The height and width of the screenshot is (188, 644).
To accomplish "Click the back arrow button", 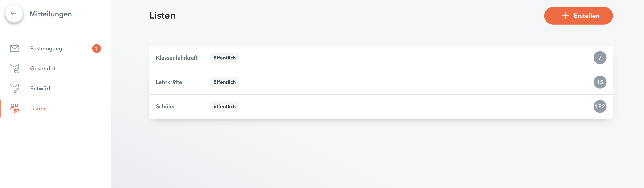I will [x=14, y=13].
